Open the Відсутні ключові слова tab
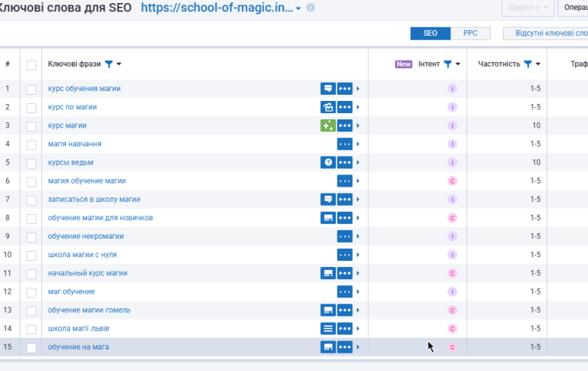This screenshot has width=588, height=371. 546,34
